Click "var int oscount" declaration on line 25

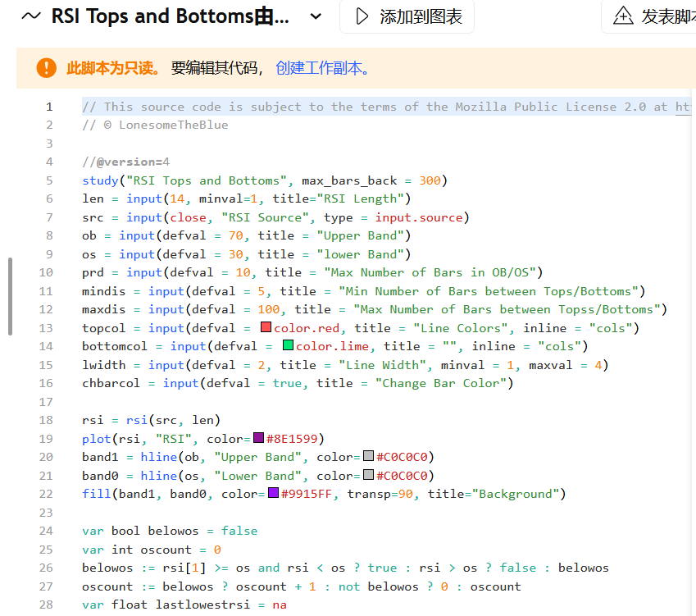[137, 550]
